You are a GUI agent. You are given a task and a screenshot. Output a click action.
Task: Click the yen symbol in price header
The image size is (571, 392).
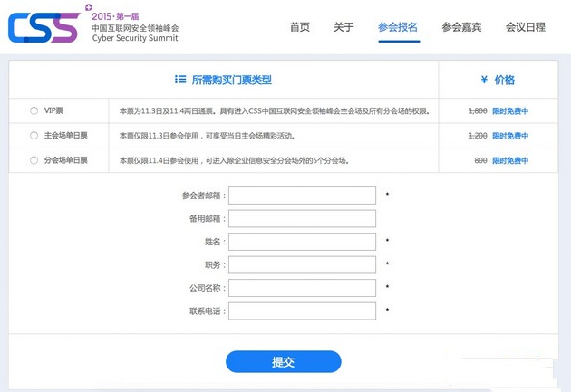[x=481, y=80]
